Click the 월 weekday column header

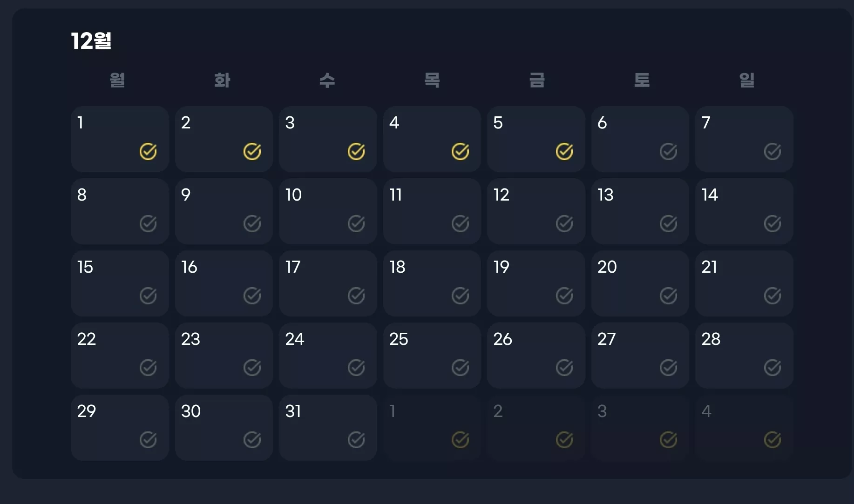117,80
